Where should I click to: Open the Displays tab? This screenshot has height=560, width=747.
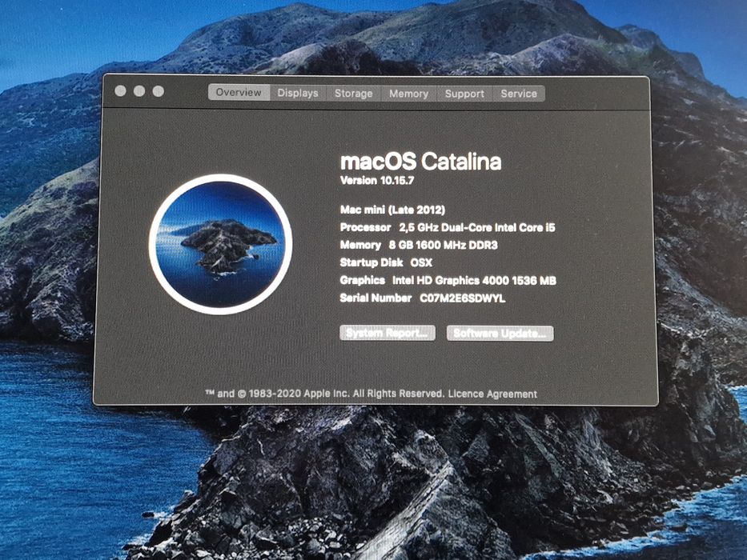(x=298, y=93)
